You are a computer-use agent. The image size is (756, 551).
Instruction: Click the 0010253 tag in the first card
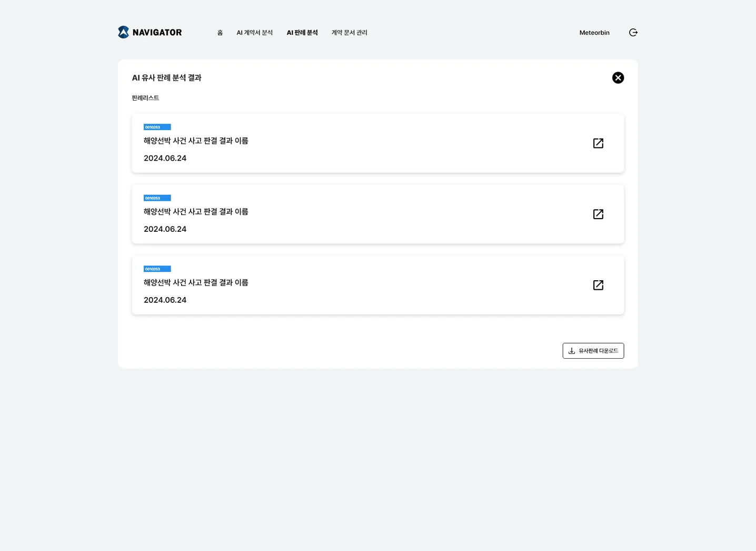(157, 127)
